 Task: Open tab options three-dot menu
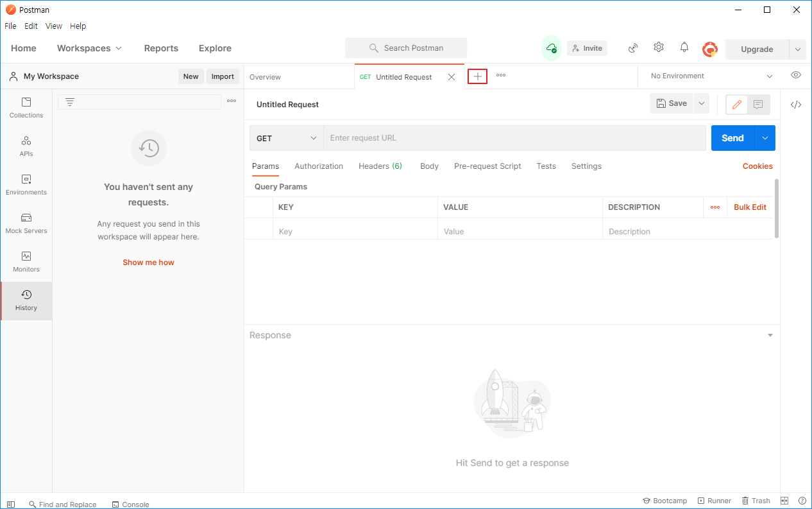(501, 75)
